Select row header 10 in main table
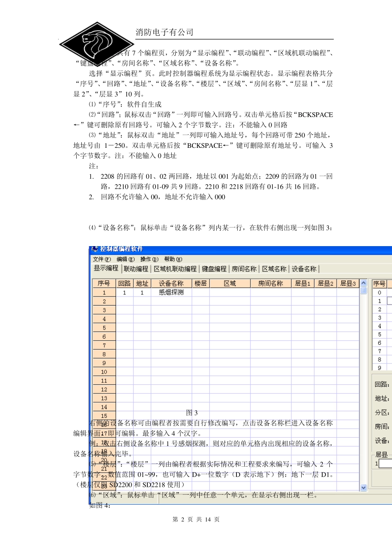This screenshot has width=392, height=555. coord(104,372)
